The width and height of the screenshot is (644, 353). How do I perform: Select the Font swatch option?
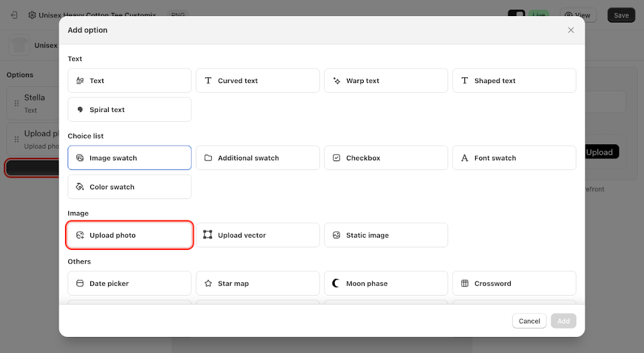coord(514,158)
